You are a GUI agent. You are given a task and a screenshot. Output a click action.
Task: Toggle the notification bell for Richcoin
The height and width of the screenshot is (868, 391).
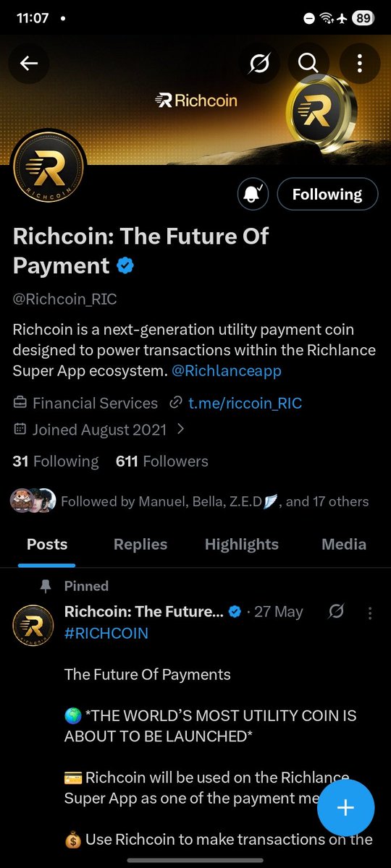[x=253, y=194]
